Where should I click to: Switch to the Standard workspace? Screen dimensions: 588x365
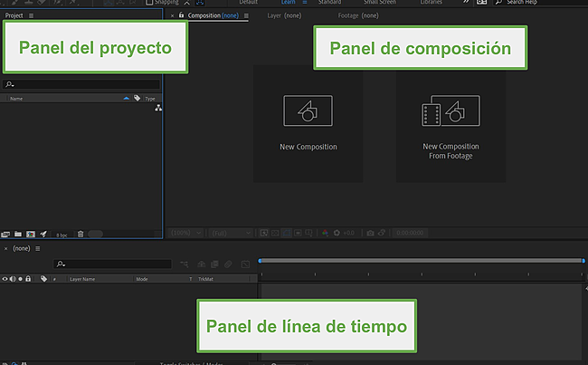(x=329, y=2)
